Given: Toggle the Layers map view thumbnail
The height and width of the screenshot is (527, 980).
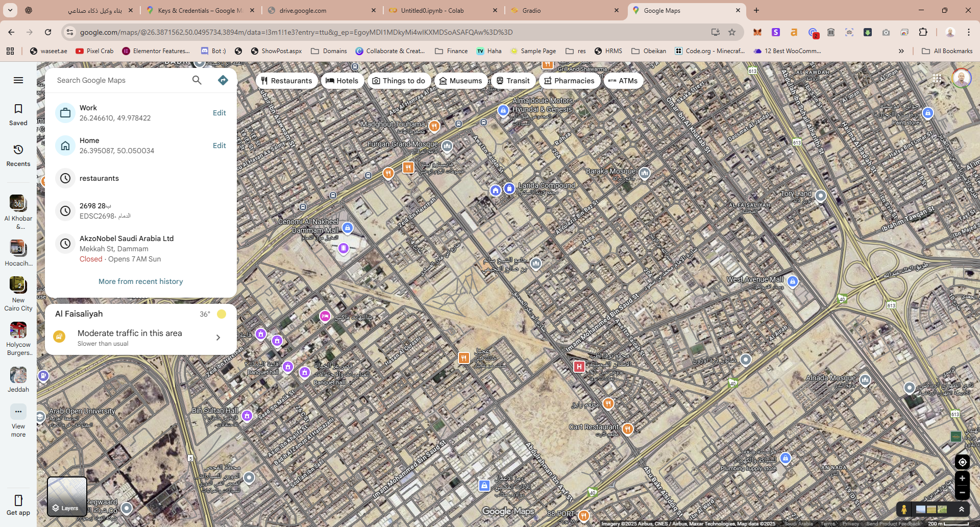Looking at the screenshot, I should point(67,496).
